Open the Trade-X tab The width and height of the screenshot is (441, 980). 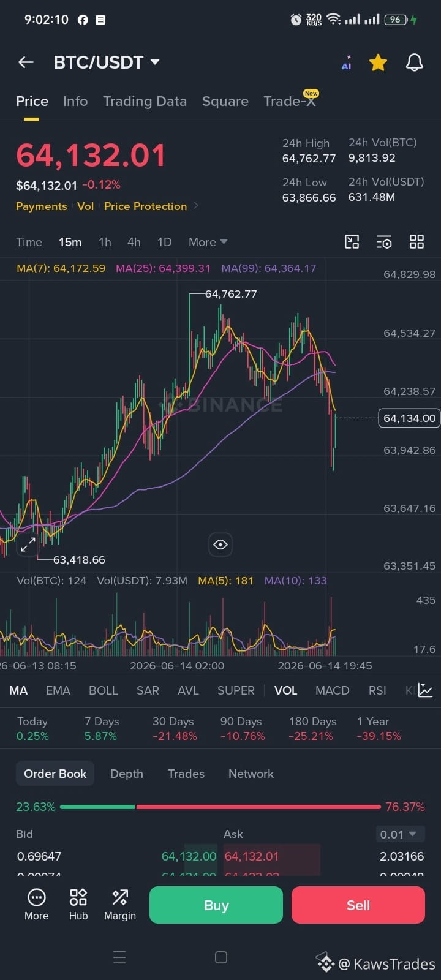tap(290, 102)
